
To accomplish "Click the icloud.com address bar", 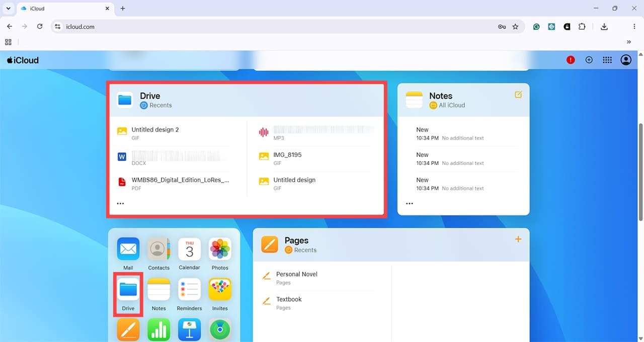I will point(289,27).
